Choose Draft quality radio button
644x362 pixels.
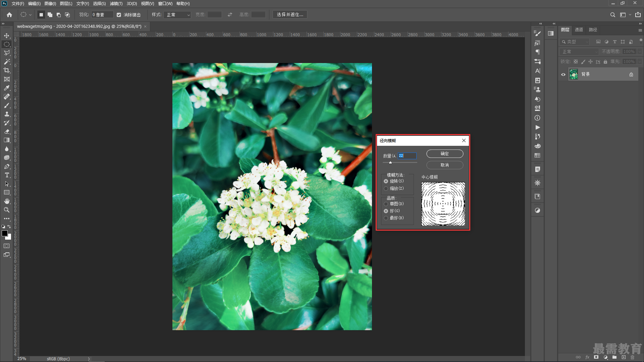click(386, 204)
